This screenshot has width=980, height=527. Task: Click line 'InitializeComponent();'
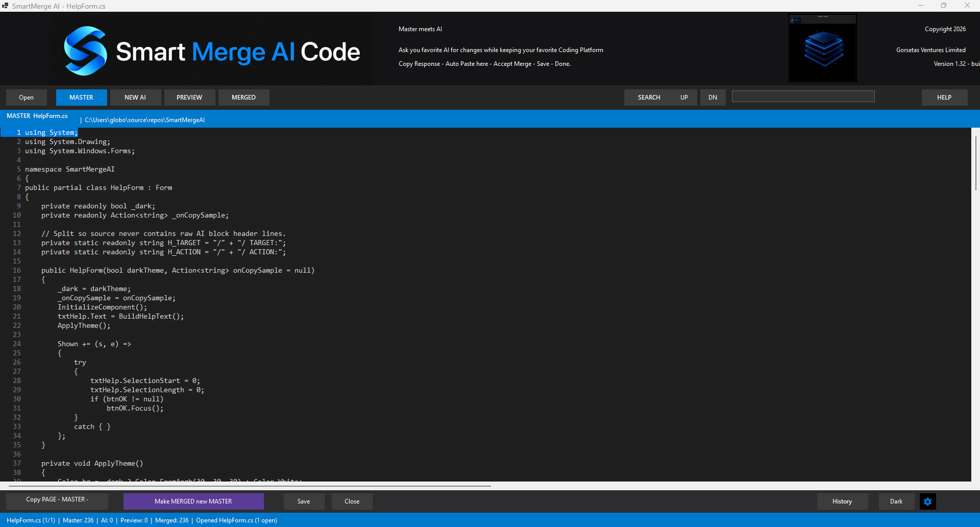[x=102, y=307]
